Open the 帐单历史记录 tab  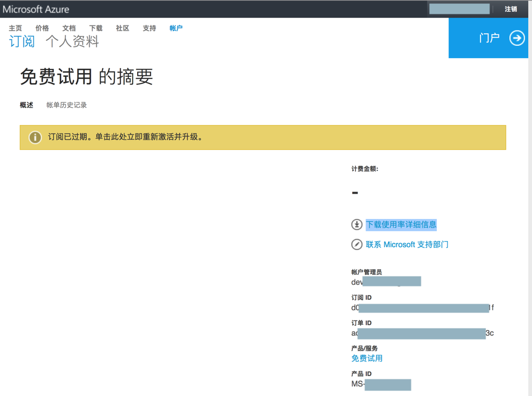(66, 105)
